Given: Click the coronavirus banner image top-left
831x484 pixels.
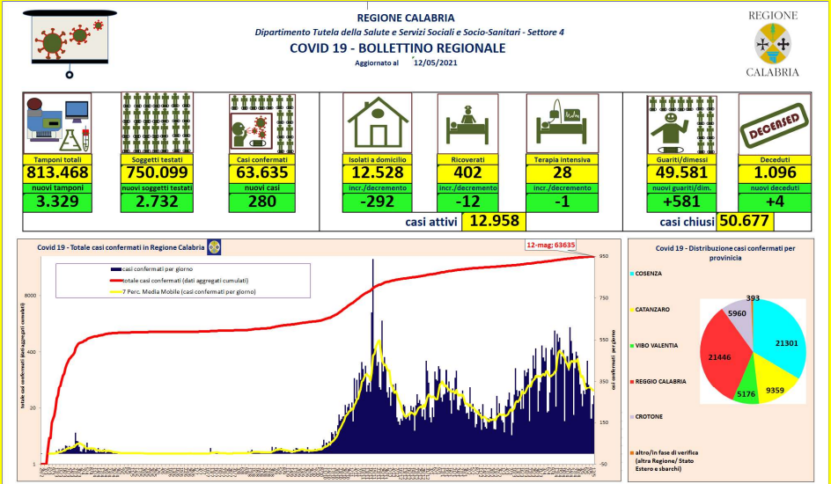Looking at the screenshot, I should (65, 41).
